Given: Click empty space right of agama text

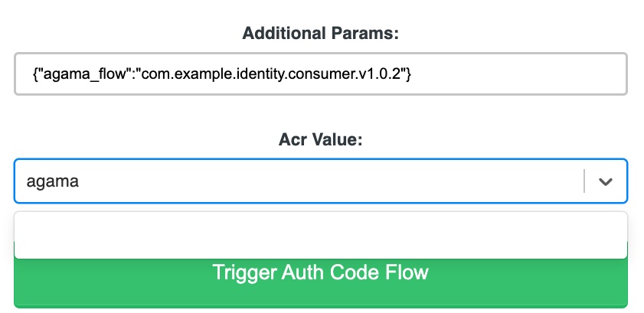Looking at the screenshot, I should (x=329, y=181).
